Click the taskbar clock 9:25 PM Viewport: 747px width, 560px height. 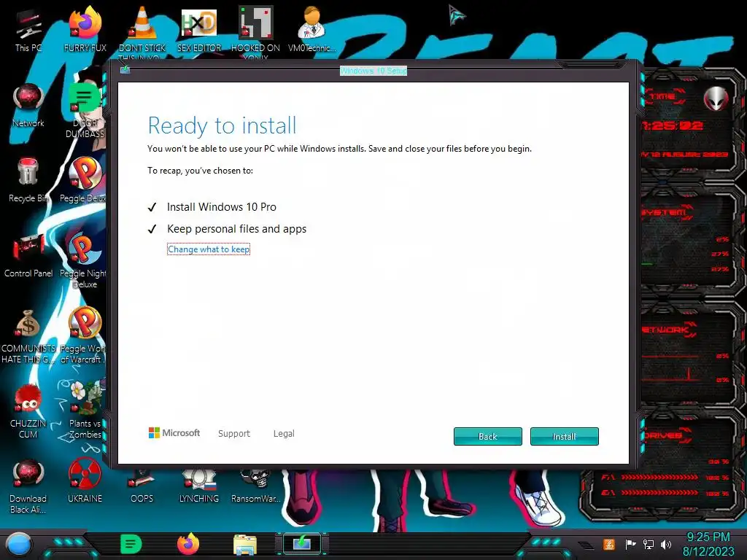tap(708, 544)
